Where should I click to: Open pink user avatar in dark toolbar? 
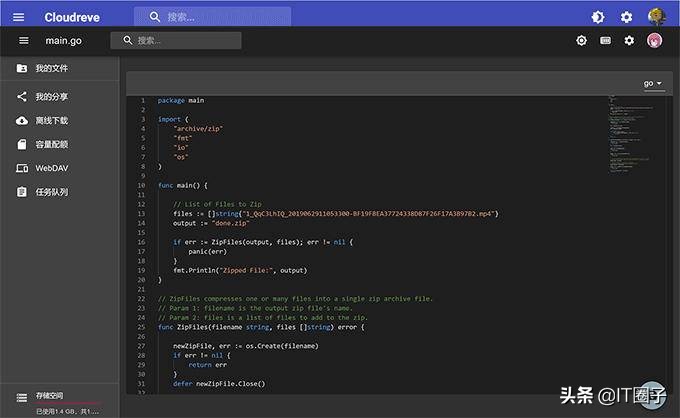(654, 40)
